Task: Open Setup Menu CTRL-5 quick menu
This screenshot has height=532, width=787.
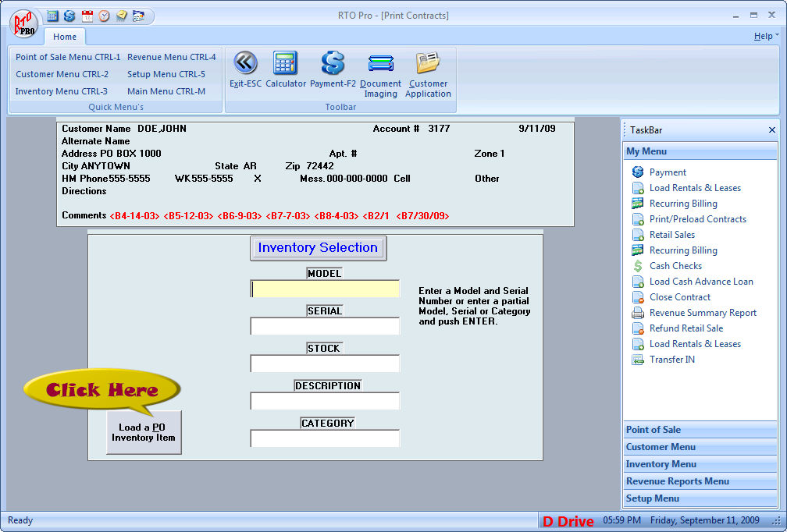Action: (x=166, y=74)
